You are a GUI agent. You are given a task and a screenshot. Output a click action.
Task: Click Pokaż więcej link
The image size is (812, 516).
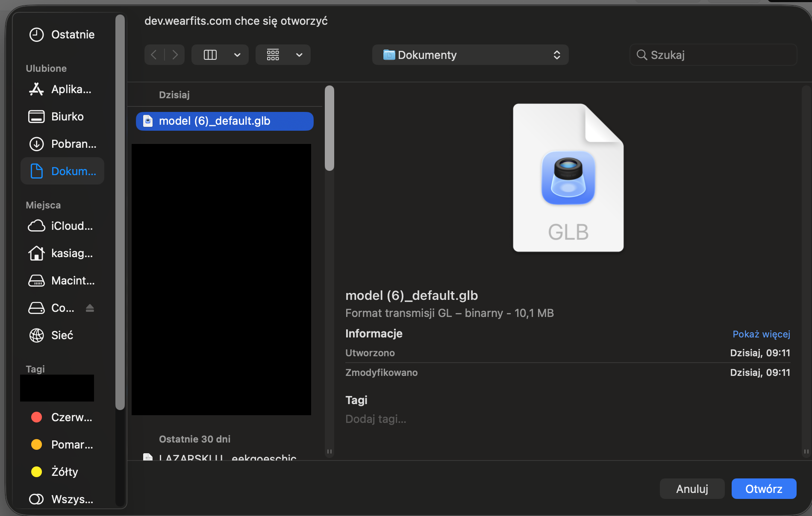tap(761, 334)
